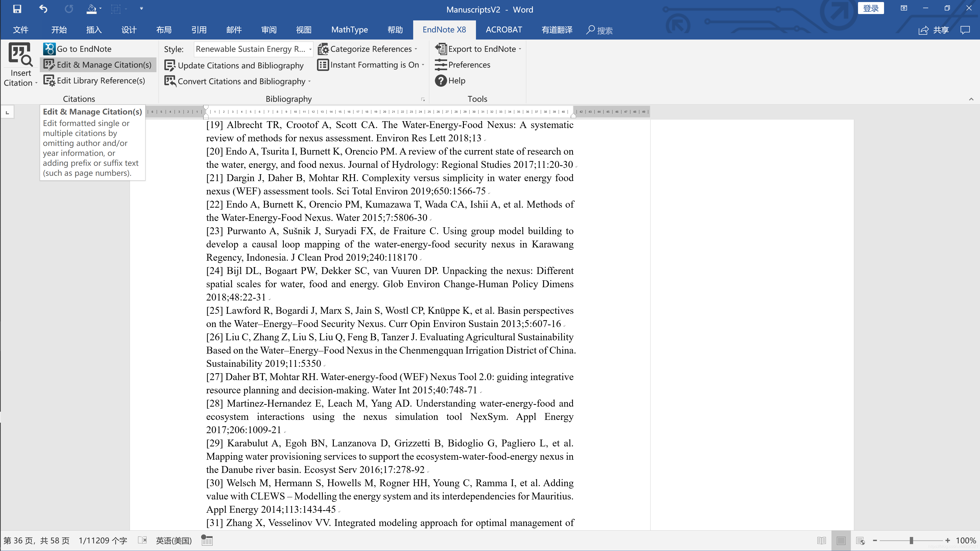Viewport: 980px width, 551px height.
Task: Switch to Read Mode view
Action: click(821, 540)
